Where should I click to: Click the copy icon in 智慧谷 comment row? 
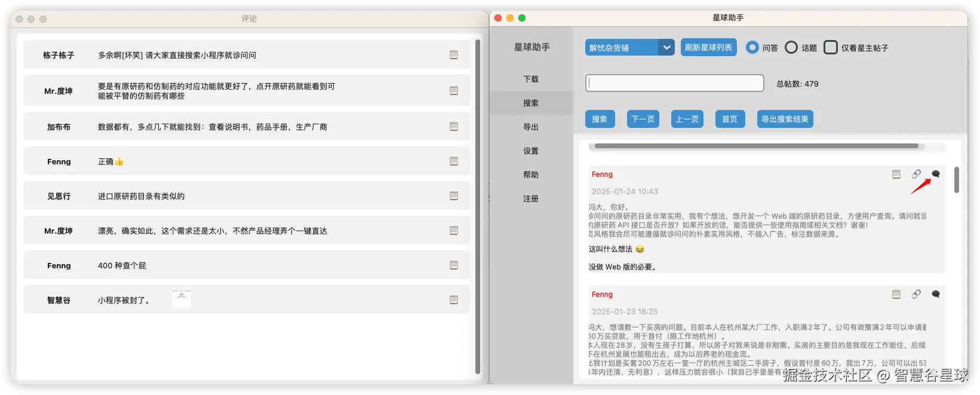click(x=454, y=300)
